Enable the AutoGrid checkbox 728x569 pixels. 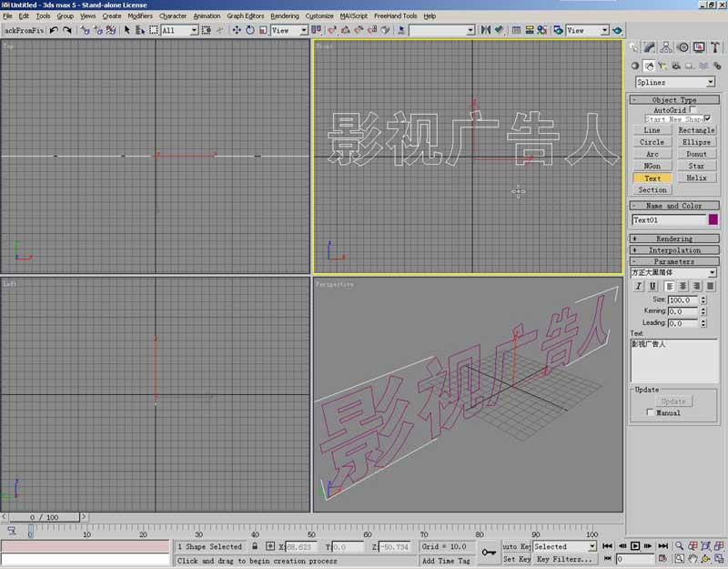[693, 109]
